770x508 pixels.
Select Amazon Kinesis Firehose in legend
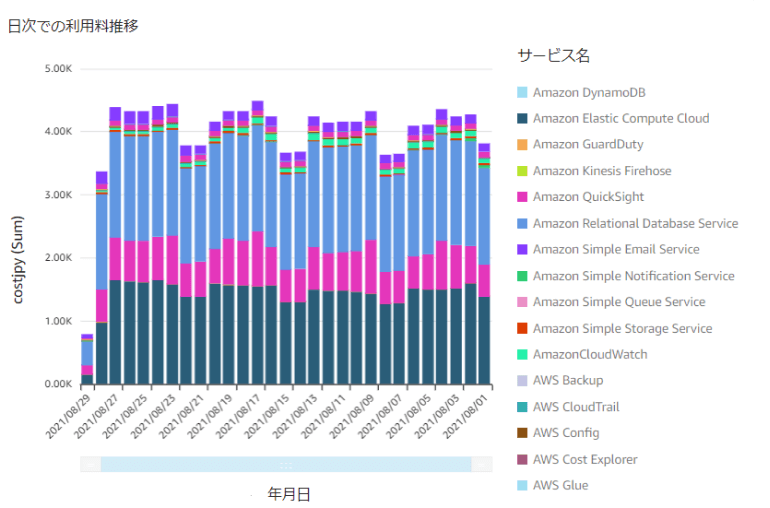pos(602,171)
